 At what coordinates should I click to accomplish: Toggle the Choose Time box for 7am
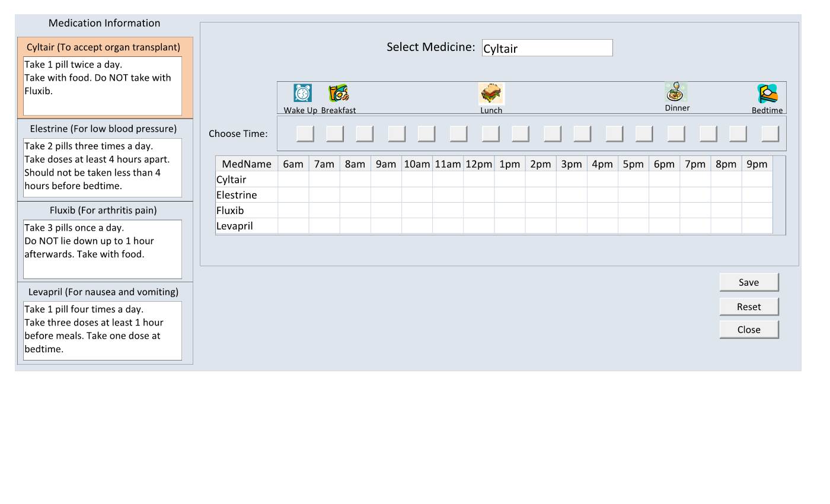point(335,133)
